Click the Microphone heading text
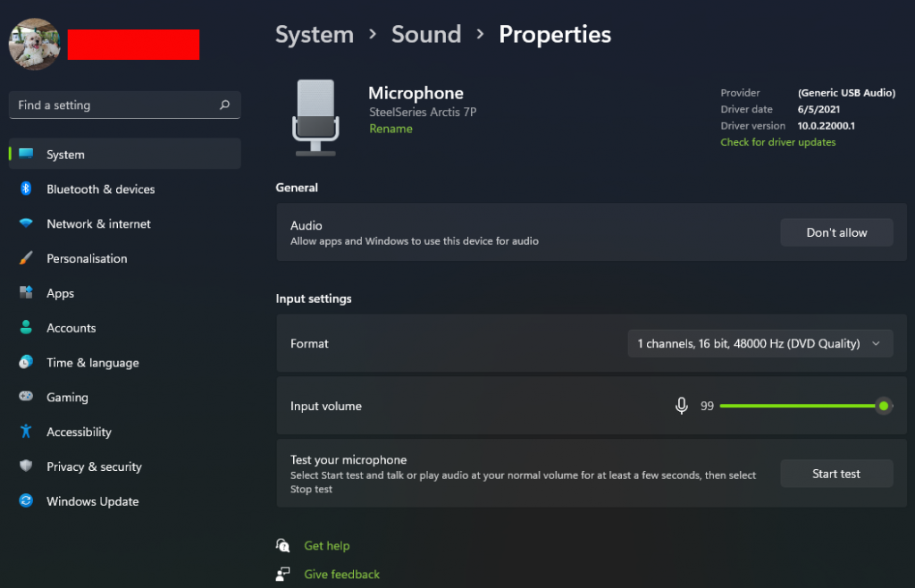This screenshot has height=588, width=915. (x=416, y=93)
